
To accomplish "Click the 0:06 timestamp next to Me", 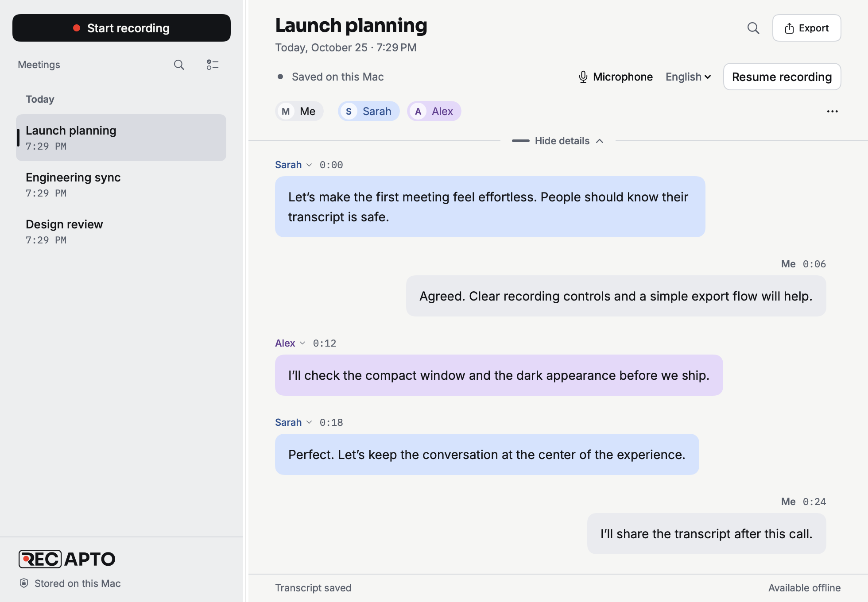I will click(814, 264).
